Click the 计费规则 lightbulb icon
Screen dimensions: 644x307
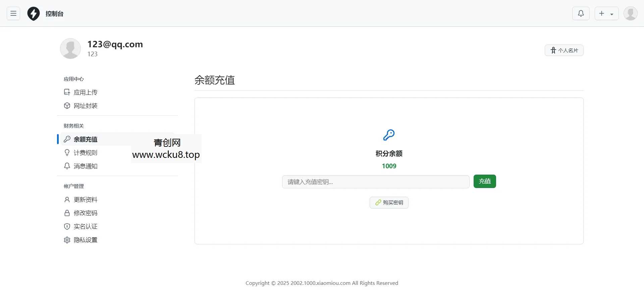point(67,152)
